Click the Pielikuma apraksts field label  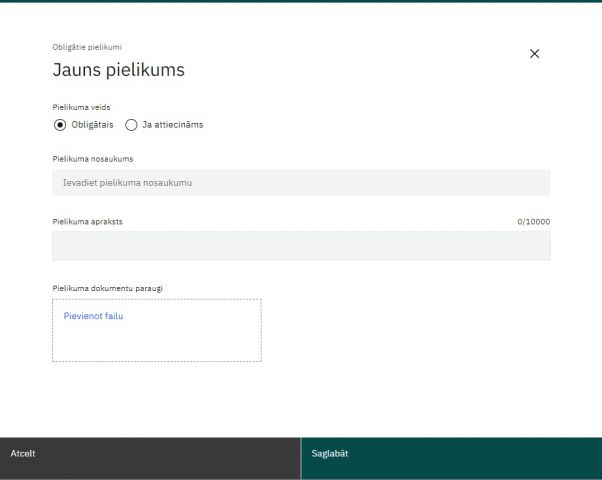click(x=87, y=221)
